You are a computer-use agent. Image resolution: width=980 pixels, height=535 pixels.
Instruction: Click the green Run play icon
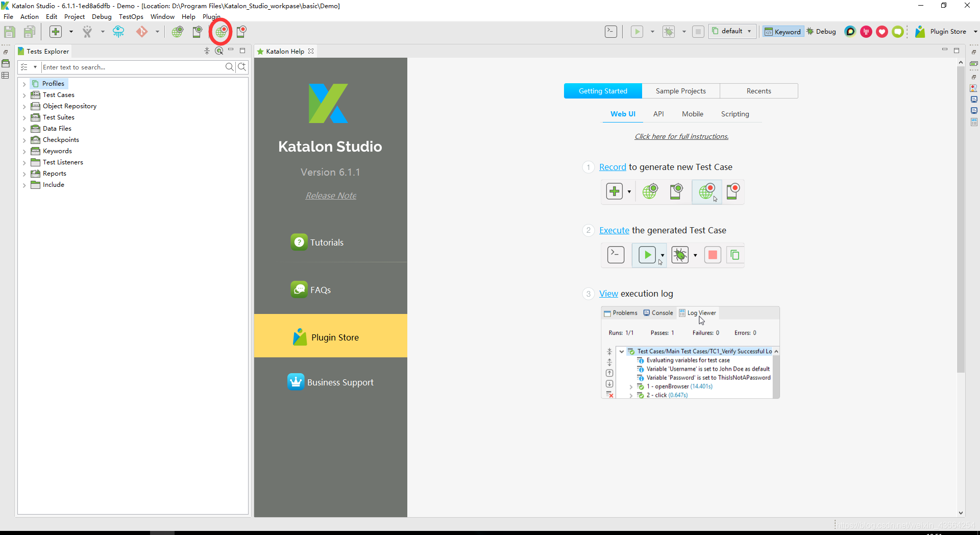[637, 32]
